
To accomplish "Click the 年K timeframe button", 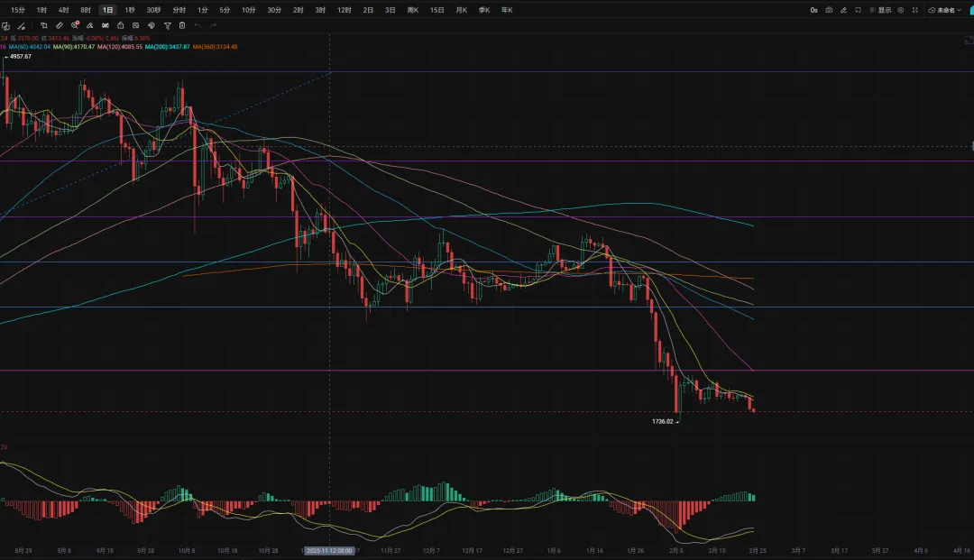I will tap(507, 10).
